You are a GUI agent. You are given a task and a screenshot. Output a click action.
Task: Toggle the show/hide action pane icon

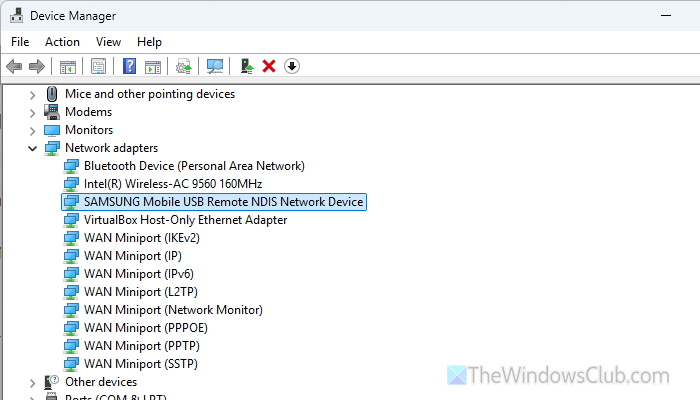click(153, 67)
